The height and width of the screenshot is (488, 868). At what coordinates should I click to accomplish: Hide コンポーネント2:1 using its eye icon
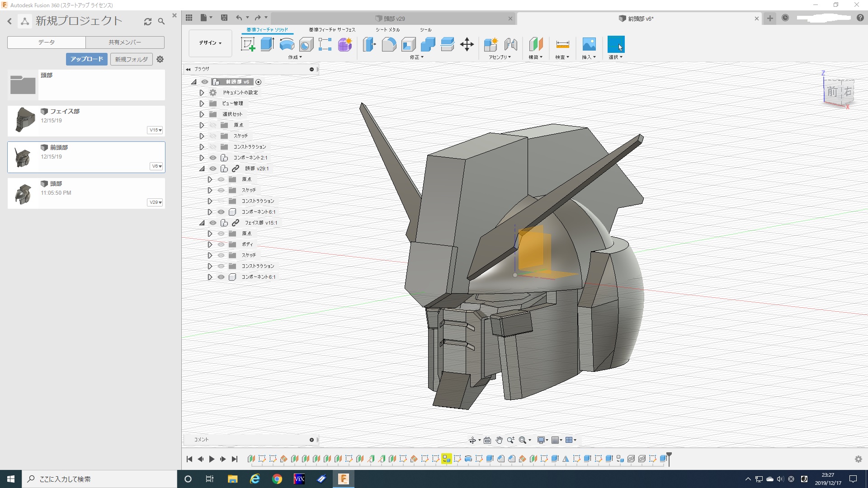[x=213, y=158]
